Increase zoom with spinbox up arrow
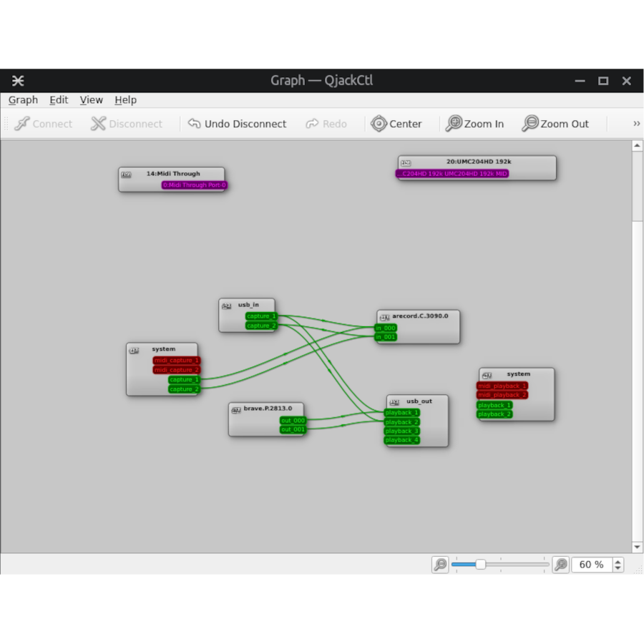The width and height of the screenshot is (644, 644). click(x=617, y=560)
